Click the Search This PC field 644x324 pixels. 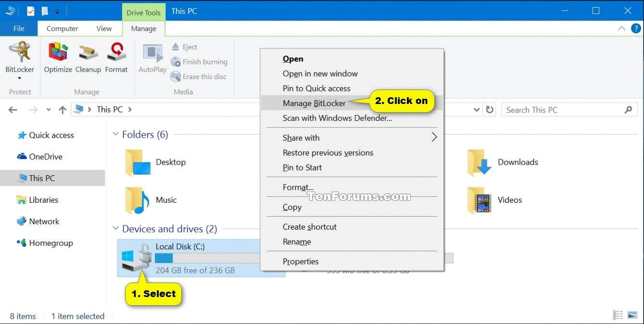tap(563, 110)
